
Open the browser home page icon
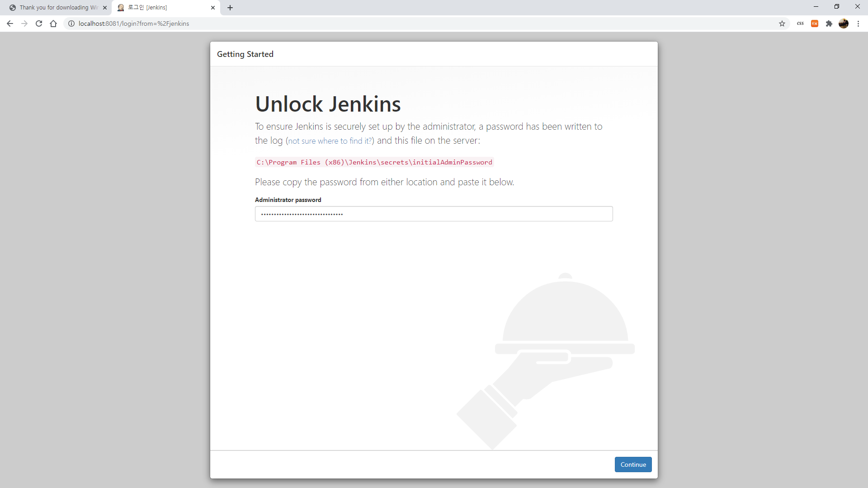pyautogui.click(x=53, y=23)
